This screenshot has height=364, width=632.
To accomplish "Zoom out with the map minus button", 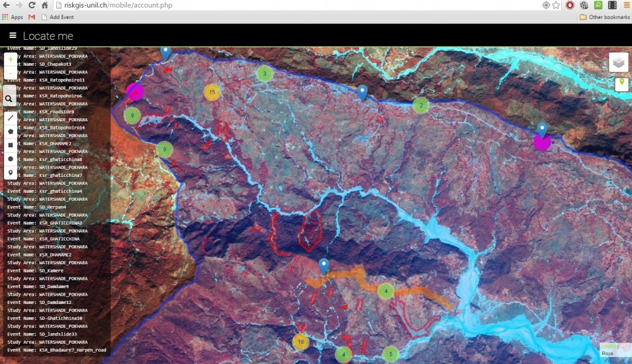I will [x=11, y=73].
